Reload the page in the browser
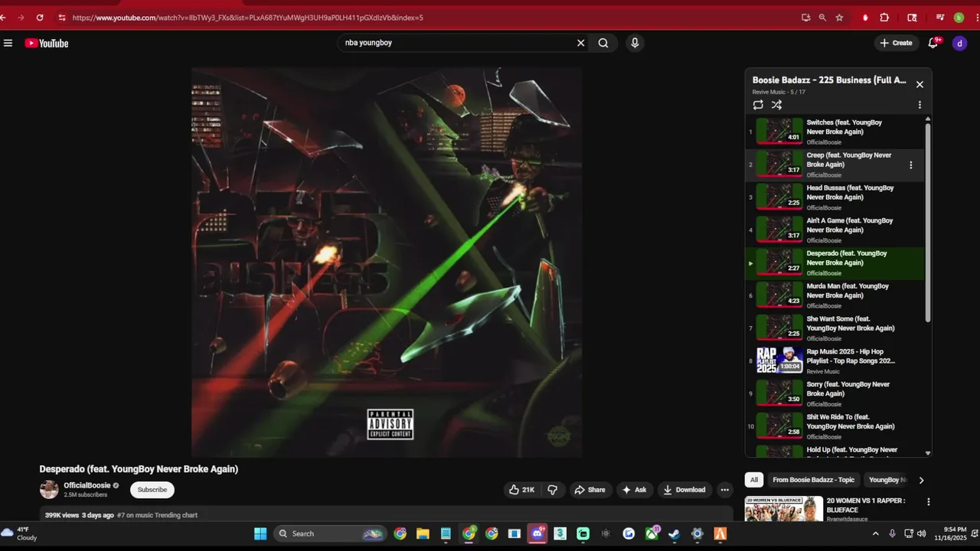 point(40,17)
